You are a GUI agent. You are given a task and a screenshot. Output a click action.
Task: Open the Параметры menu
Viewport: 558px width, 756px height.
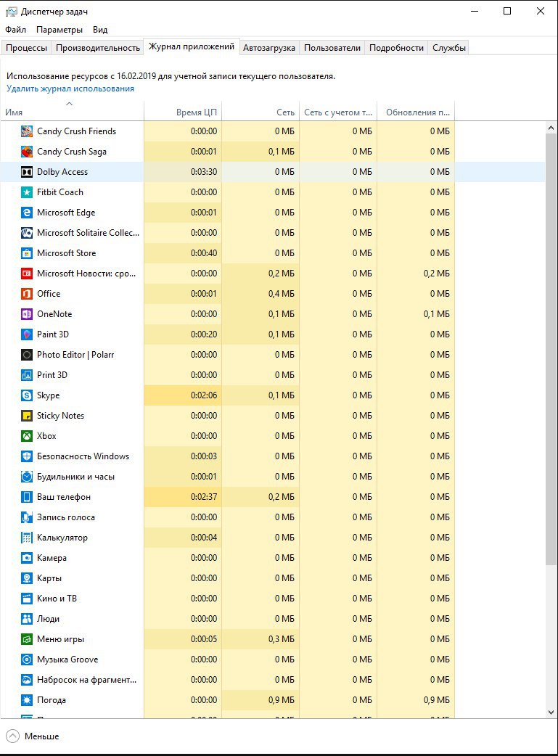coord(60,30)
